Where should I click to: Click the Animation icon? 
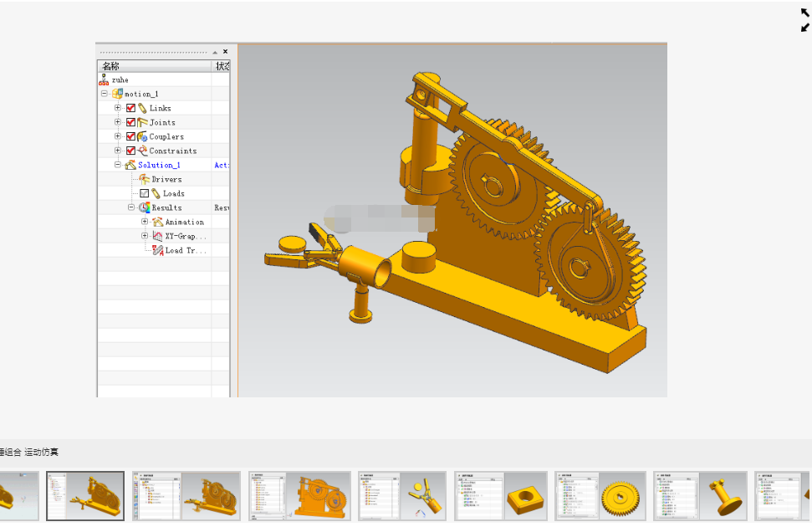158,222
